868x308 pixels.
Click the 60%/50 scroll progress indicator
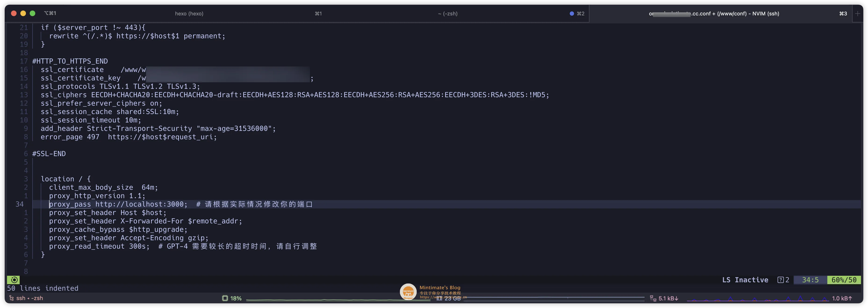click(x=844, y=280)
